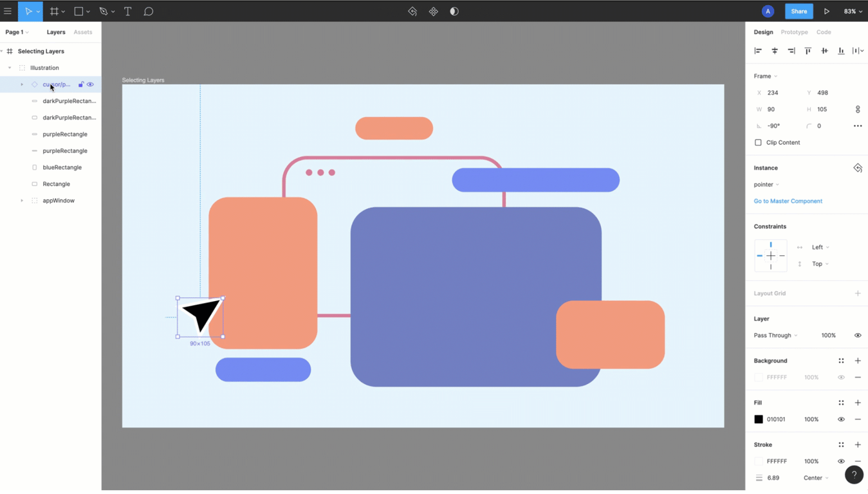Toggle visibility of the Fill color

841,419
